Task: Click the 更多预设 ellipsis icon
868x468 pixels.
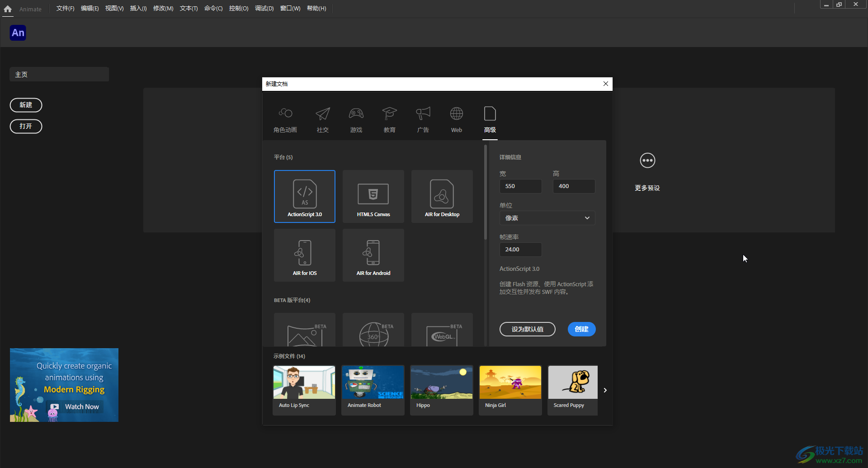Action: pos(647,161)
